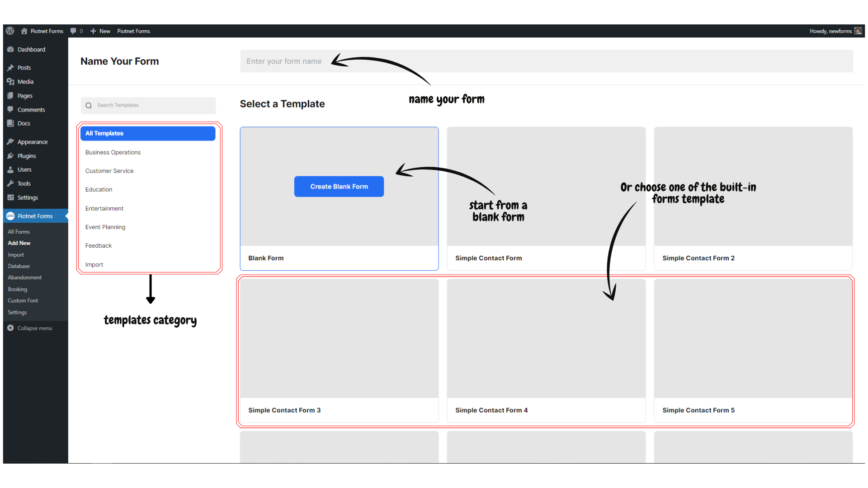Viewport: 868px width, 488px height.
Task: Filter by Customer Service category
Action: (x=109, y=171)
